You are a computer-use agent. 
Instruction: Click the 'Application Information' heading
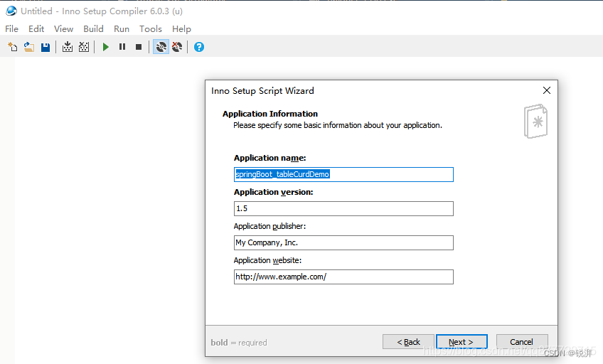(x=270, y=114)
